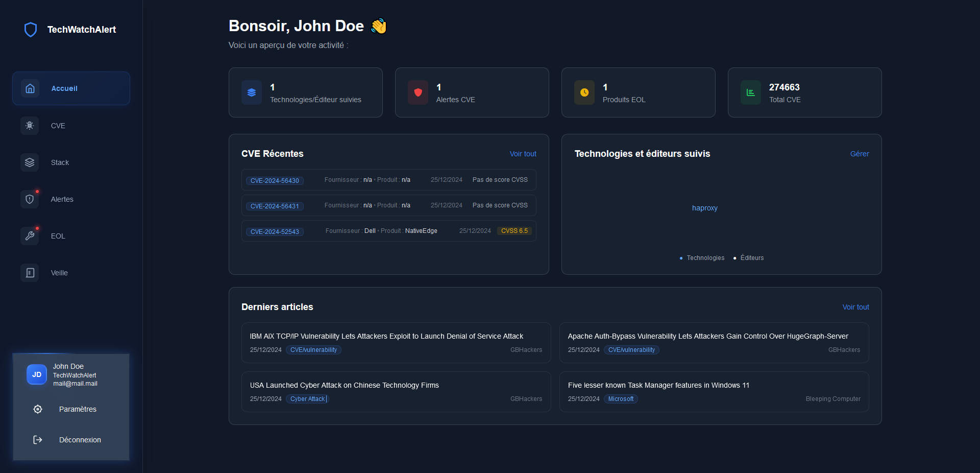Click GBHackers source on USA Cyber Attack article
The width and height of the screenshot is (980, 473).
pos(526,399)
